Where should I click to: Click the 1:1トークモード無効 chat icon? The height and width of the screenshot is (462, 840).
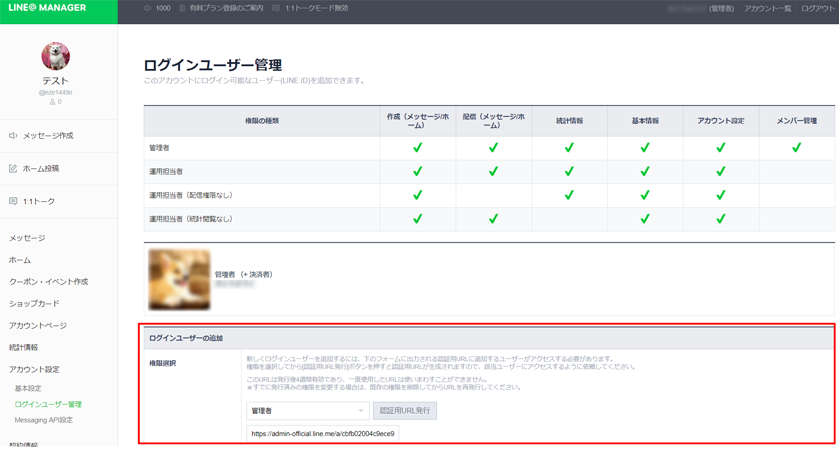(x=276, y=9)
